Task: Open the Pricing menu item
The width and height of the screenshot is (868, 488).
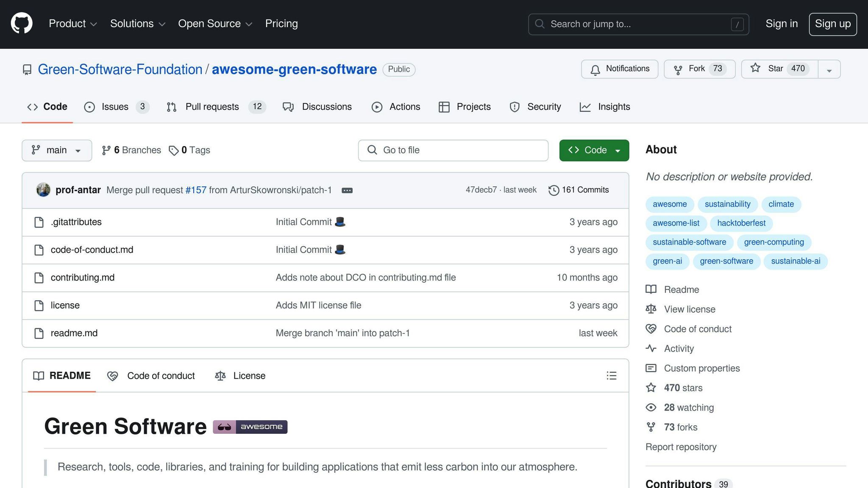Action: click(281, 24)
